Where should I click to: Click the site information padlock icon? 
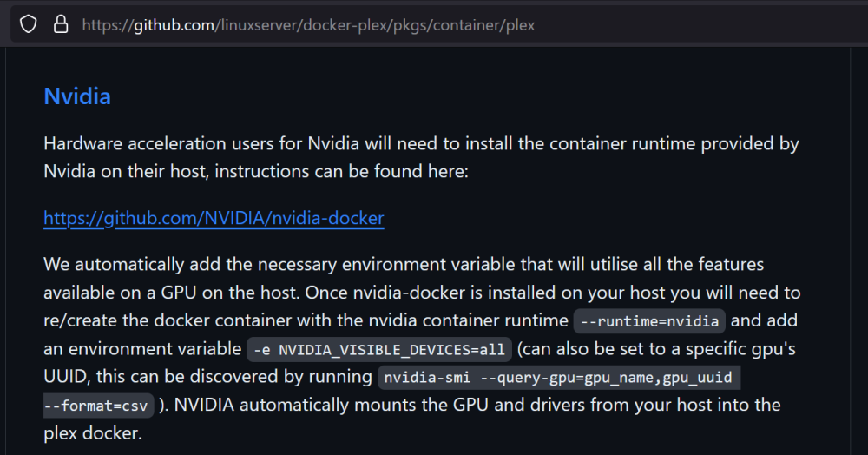coord(61,25)
